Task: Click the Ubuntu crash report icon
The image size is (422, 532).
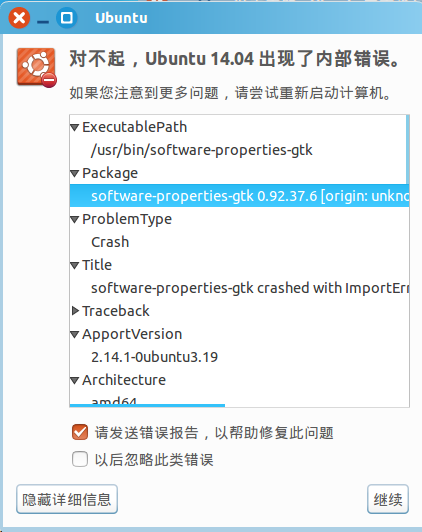Action: coord(37,67)
